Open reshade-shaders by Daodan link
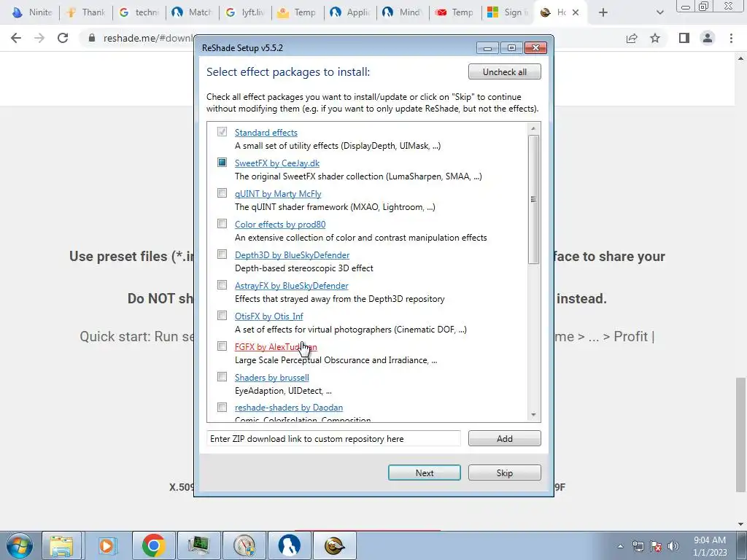 (x=289, y=408)
